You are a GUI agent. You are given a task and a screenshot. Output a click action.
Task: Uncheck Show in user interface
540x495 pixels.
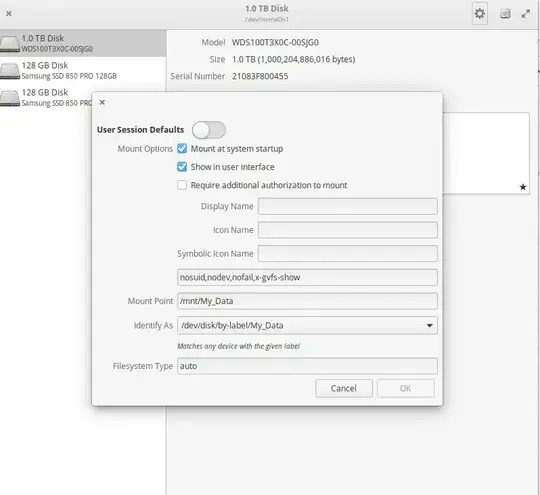click(x=182, y=167)
